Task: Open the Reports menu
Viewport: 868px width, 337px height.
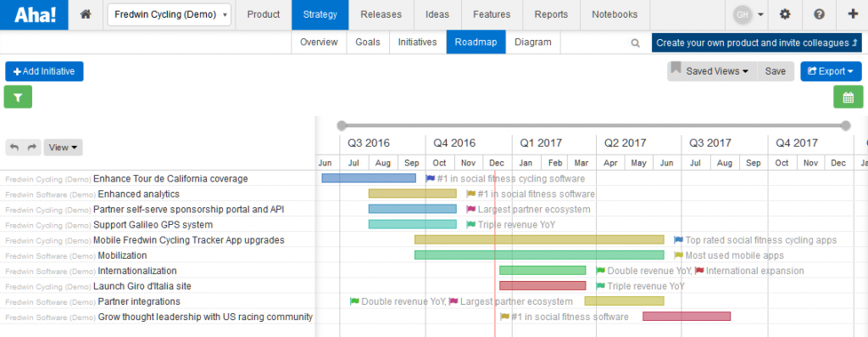Action: 551,15
